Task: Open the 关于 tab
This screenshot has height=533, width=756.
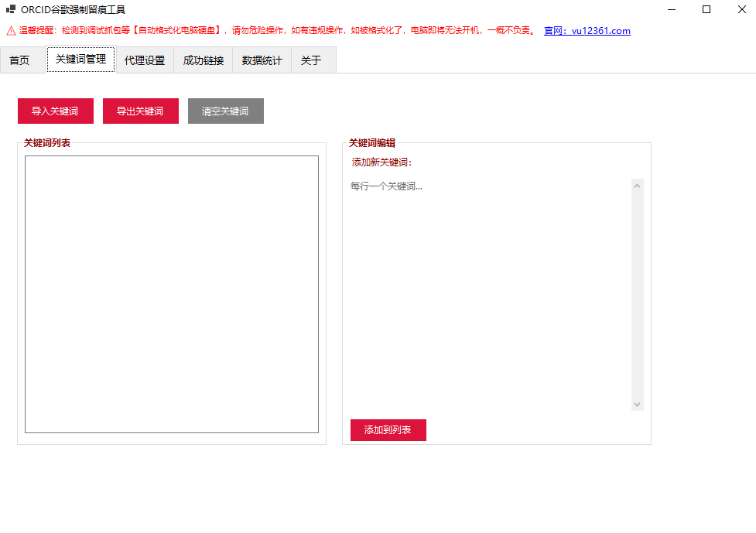Action: tap(311, 60)
